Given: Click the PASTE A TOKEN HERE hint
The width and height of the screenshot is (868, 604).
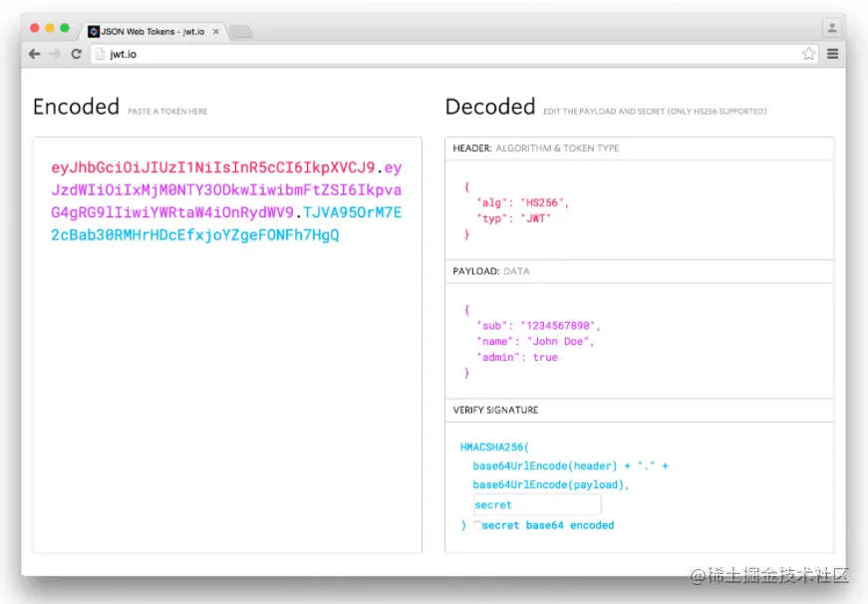Looking at the screenshot, I should pyautogui.click(x=167, y=112).
